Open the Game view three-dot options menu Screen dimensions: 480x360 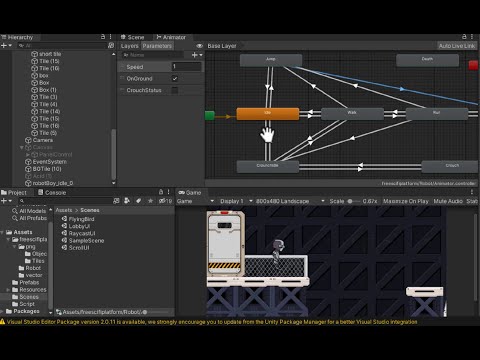(472, 192)
